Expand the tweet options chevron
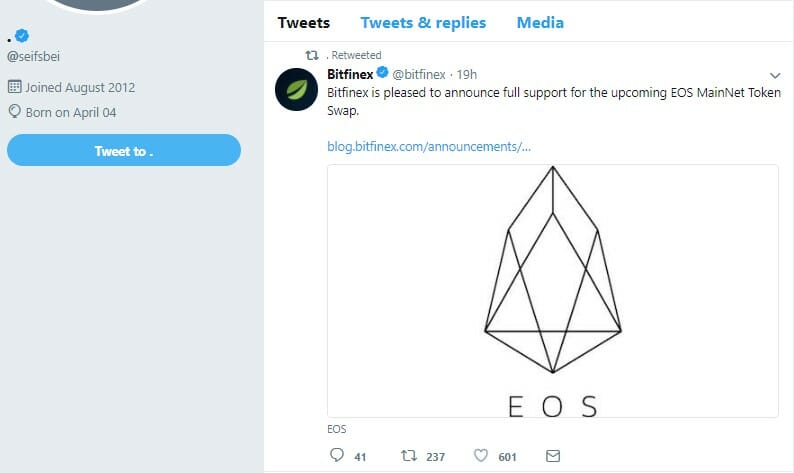This screenshot has width=794, height=473. (x=774, y=75)
